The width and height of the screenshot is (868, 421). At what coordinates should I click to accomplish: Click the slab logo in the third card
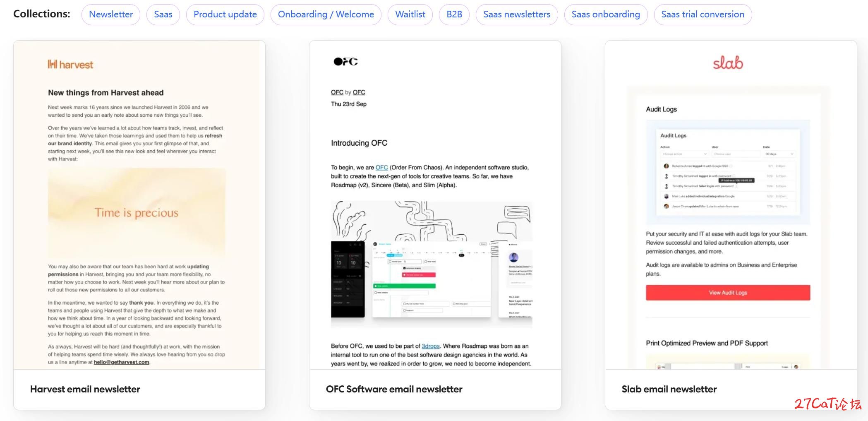point(728,63)
